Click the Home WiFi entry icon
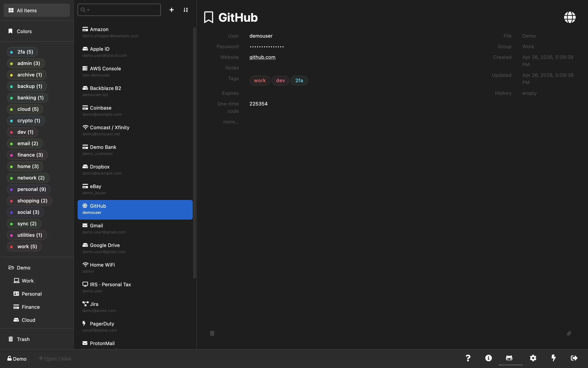This screenshot has width=588, height=368. pos(85,265)
